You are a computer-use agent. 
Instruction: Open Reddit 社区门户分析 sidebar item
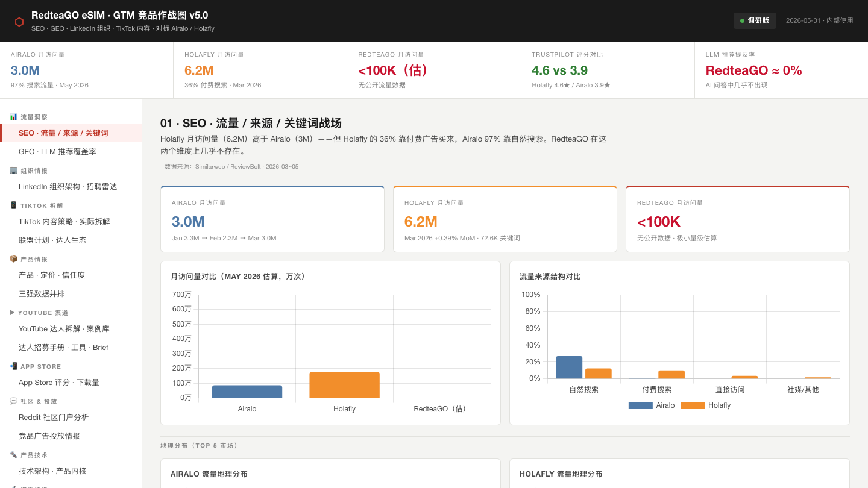click(x=71, y=418)
